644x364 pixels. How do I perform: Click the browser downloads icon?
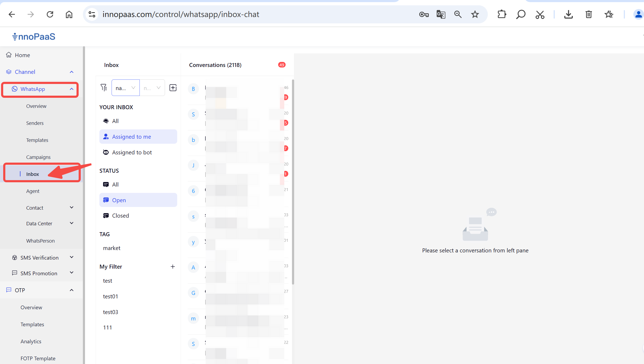(x=568, y=14)
